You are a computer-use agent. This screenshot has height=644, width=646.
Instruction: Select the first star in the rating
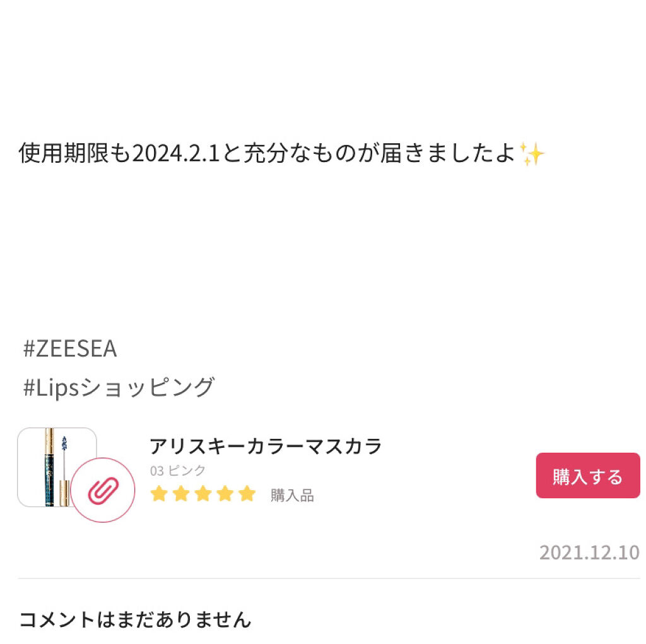coord(159,494)
